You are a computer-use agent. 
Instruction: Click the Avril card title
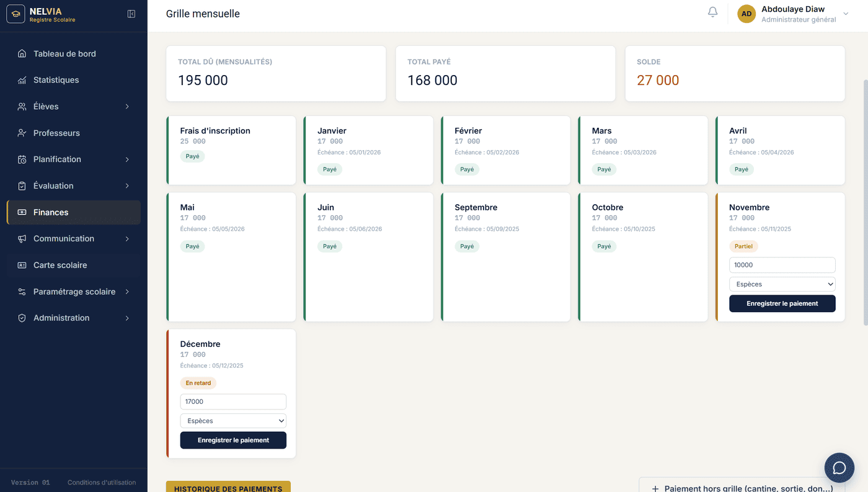tap(738, 131)
